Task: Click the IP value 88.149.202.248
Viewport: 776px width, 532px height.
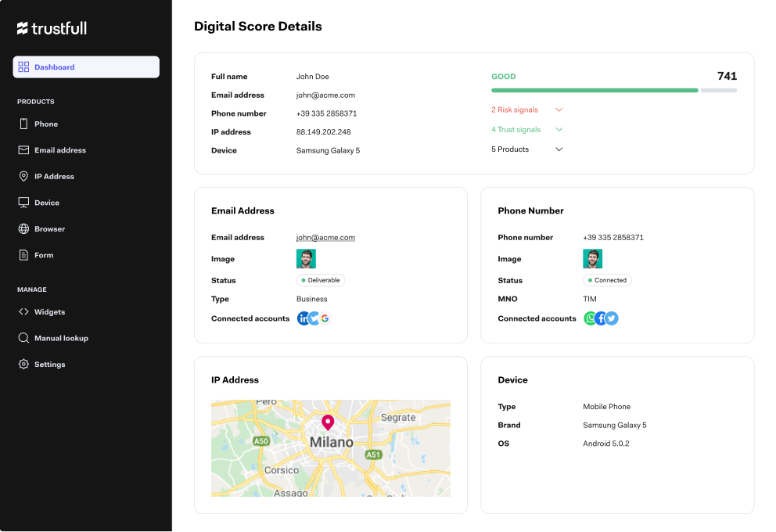Action: (324, 132)
